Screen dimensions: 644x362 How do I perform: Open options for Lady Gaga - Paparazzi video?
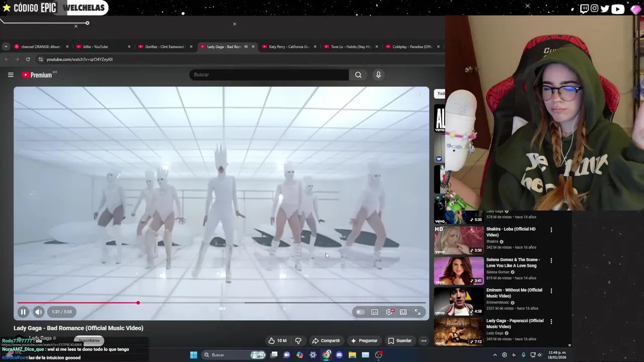551,321
